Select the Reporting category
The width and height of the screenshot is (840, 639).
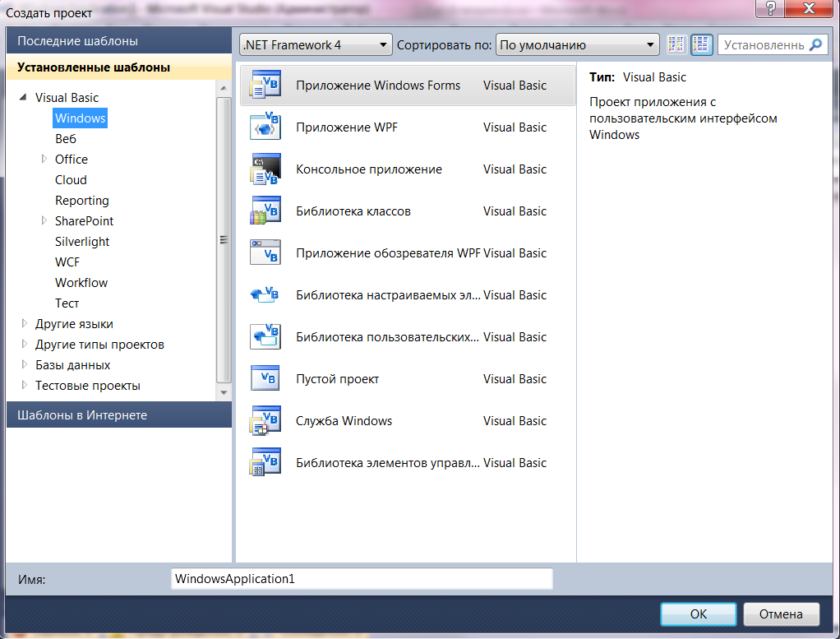click(82, 201)
